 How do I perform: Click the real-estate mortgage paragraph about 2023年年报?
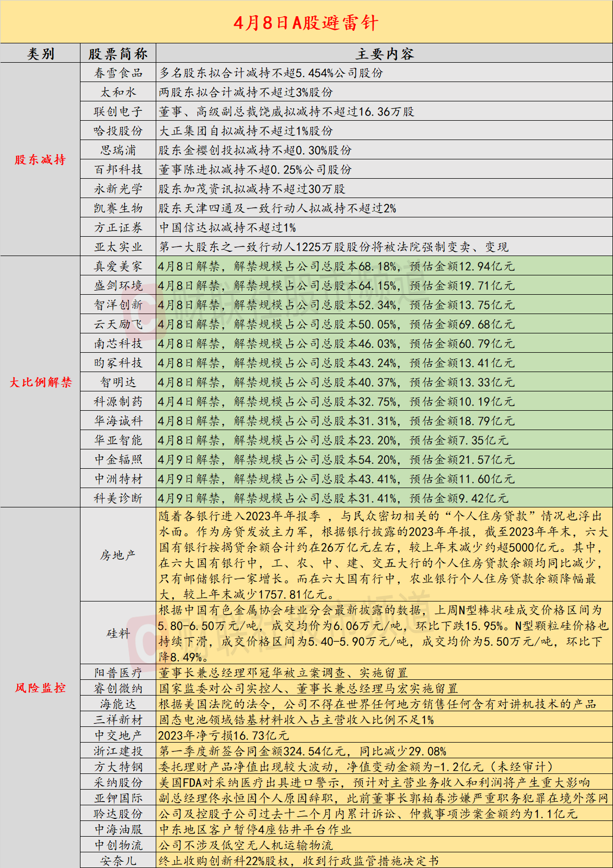(x=384, y=555)
